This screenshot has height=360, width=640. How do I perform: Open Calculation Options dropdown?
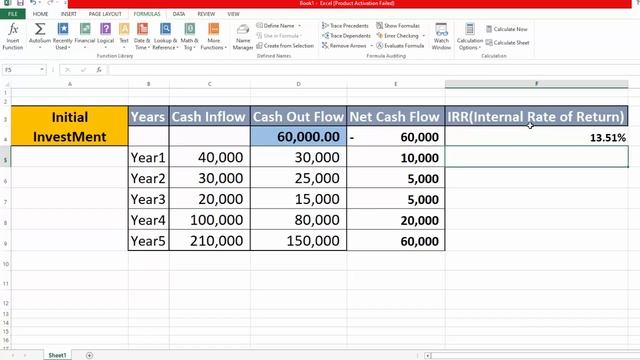point(469,36)
